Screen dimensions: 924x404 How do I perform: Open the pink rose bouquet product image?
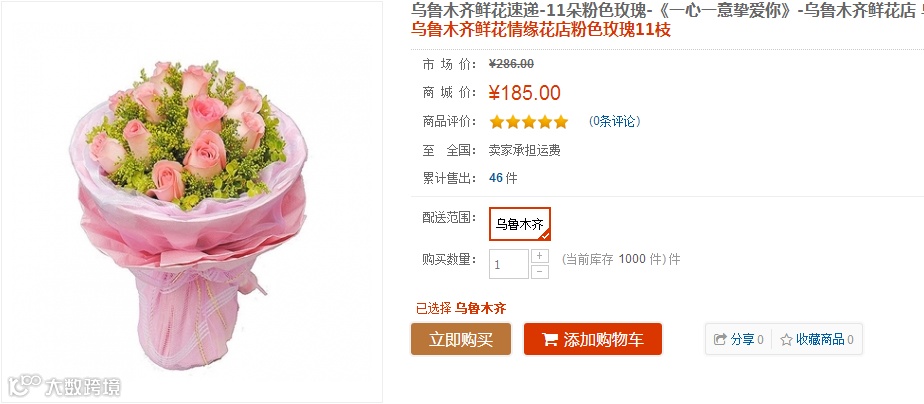pyautogui.click(x=192, y=202)
